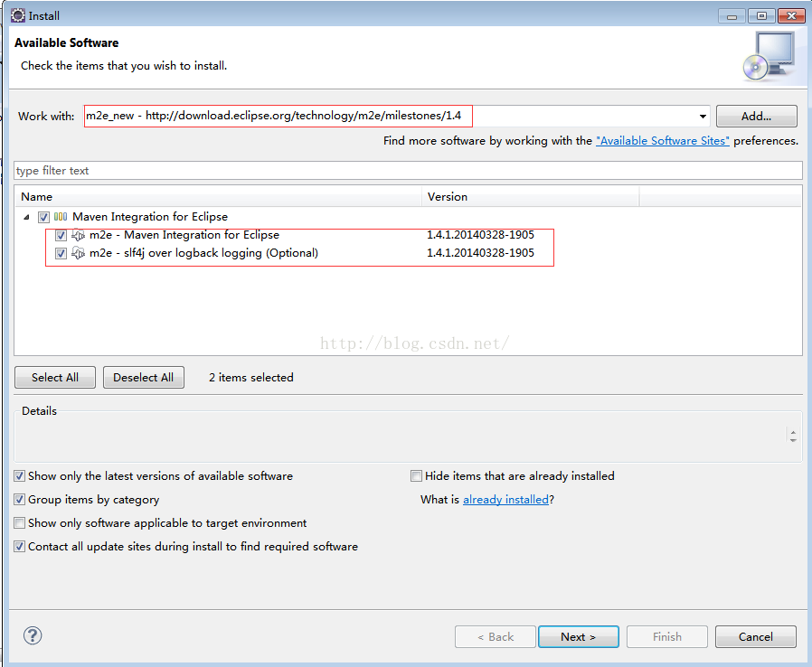Click the Details scroll up arrow
Image resolution: width=812 pixels, height=667 pixels.
[793, 432]
